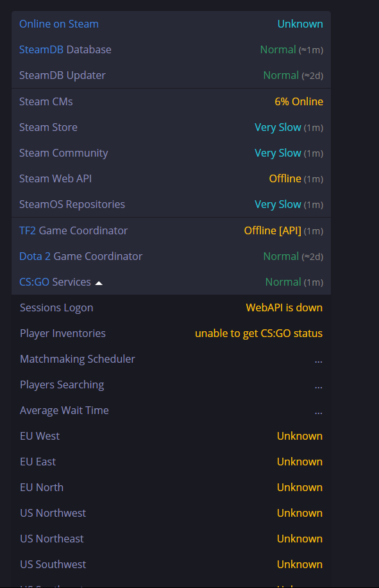The image size is (379, 588).
Task: Select the Players Searching row
Action: pos(171,385)
